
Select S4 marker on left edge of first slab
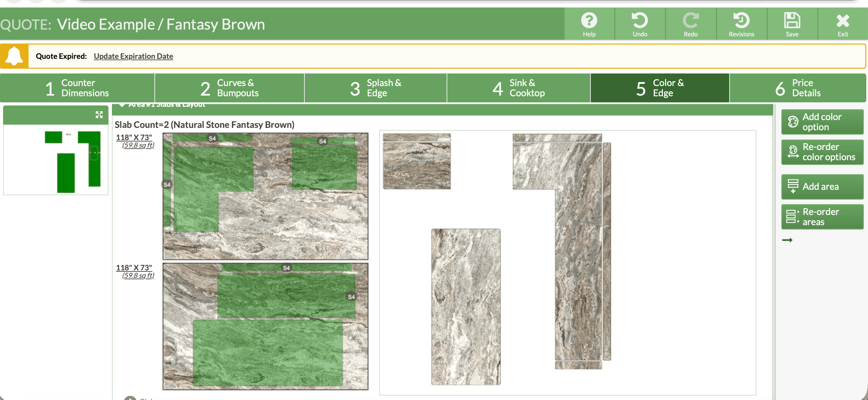point(167,185)
